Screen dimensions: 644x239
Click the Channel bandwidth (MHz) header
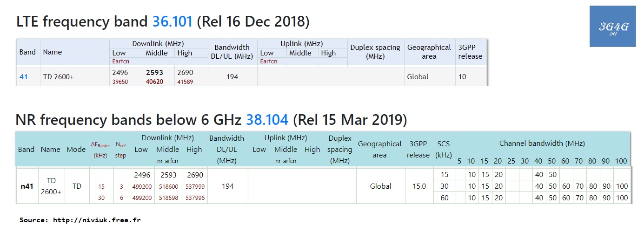[542, 143]
